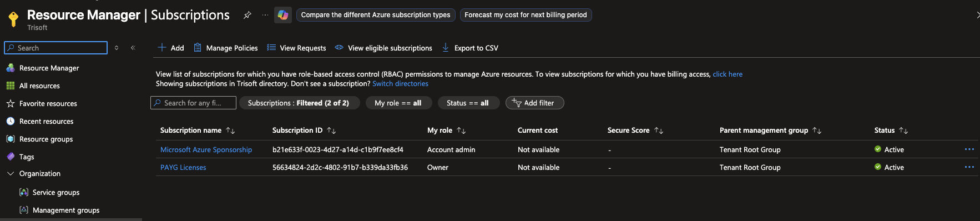
Task: Click the Add filter button
Action: 534,103
